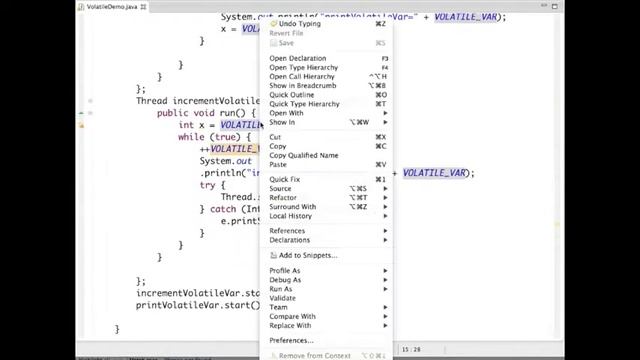Expand the Declarations submenu

point(327,240)
